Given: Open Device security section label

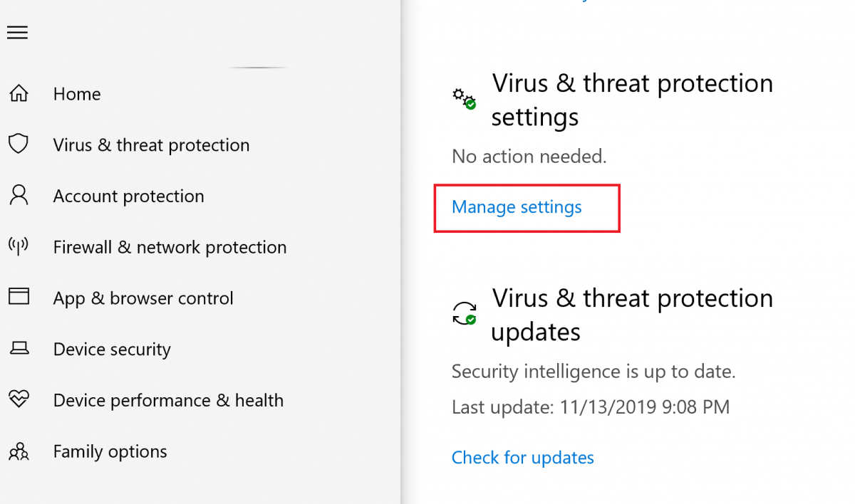Looking at the screenshot, I should (112, 350).
